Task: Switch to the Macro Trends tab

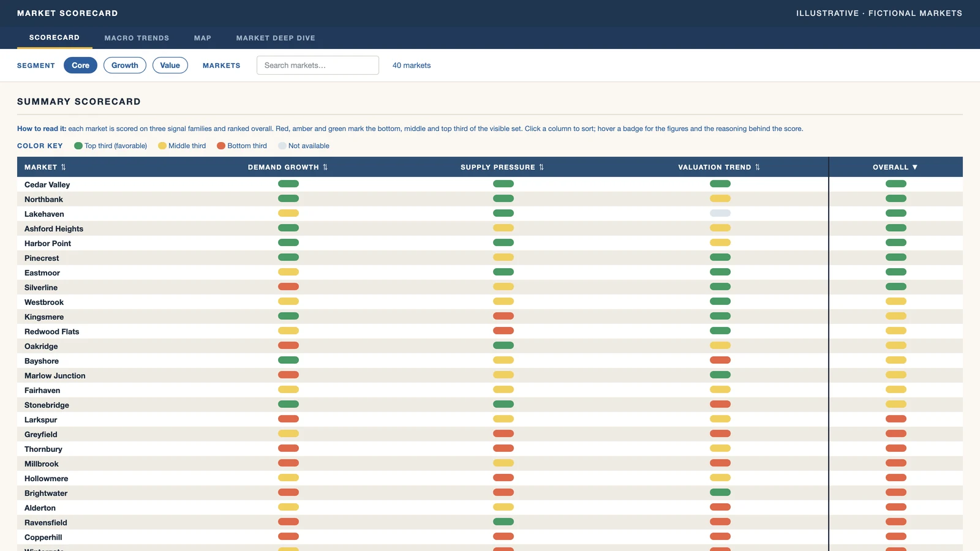Action: [137, 38]
